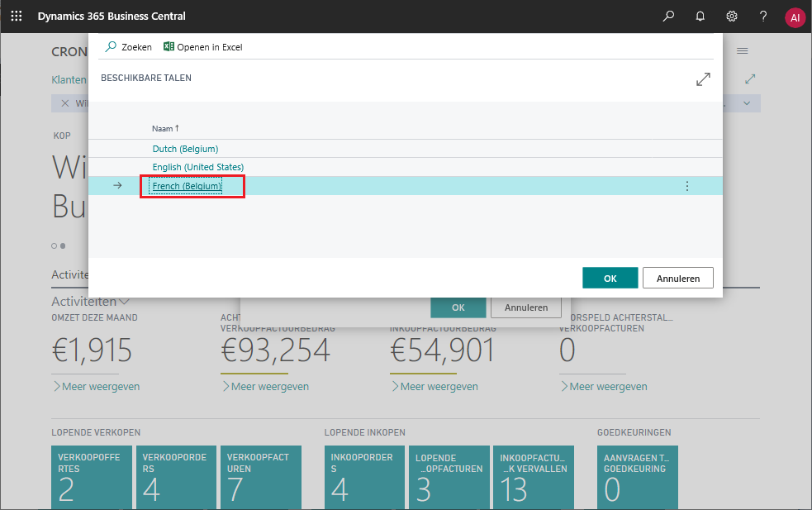Sort by the Naam column header
Viewport: 812px width, 510px height.
[x=165, y=129]
